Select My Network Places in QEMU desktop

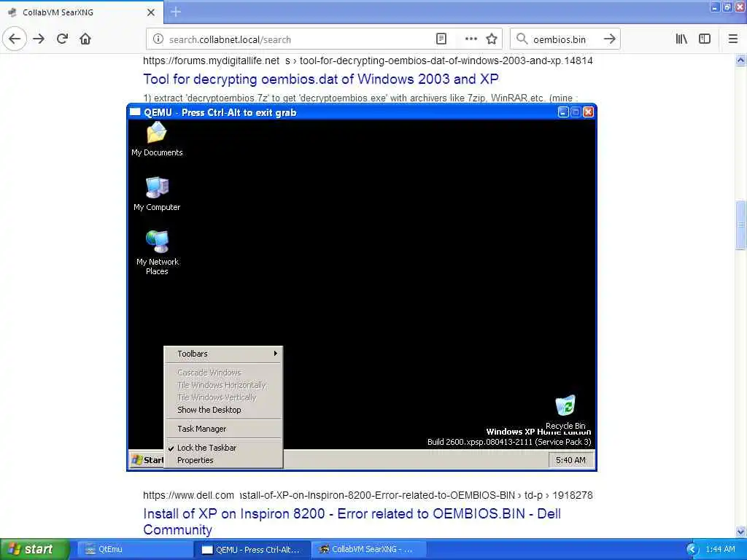coord(157,253)
